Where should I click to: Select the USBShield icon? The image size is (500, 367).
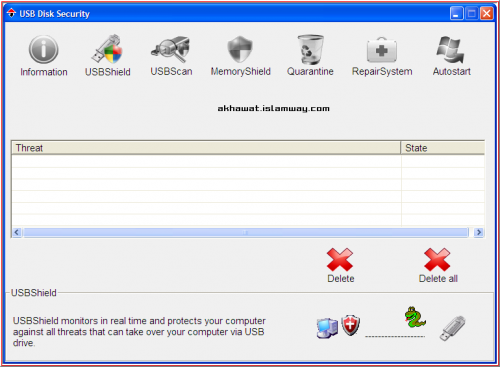point(107,49)
